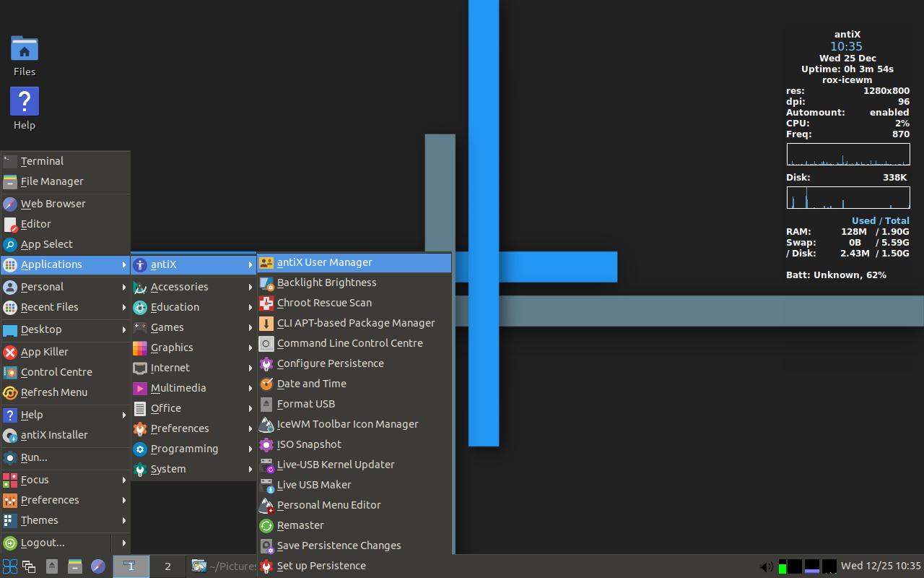Image resolution: width=924 pixels, height=578 pixels.
Task: Select the Graphics category
Action: point(193,348)
